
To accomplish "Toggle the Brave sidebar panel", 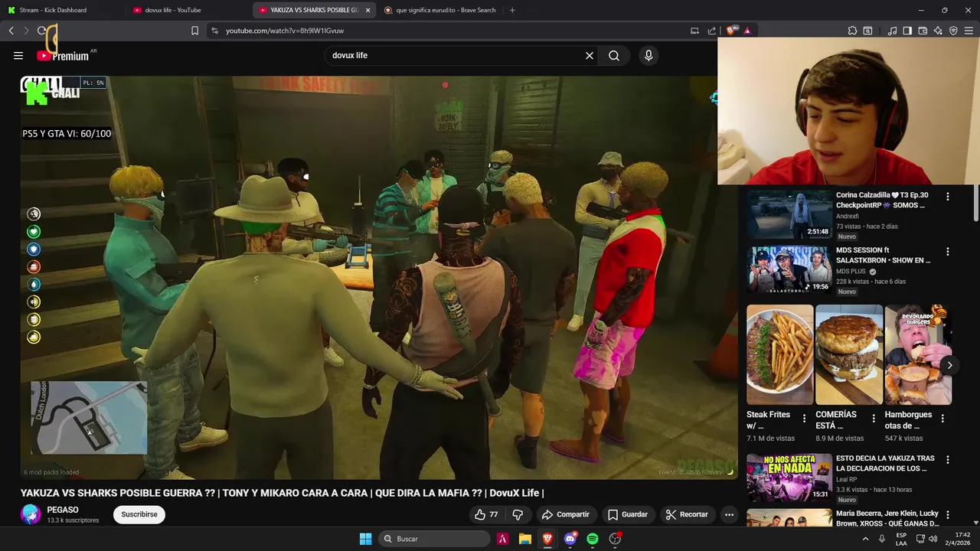I will tap(907, 31).
